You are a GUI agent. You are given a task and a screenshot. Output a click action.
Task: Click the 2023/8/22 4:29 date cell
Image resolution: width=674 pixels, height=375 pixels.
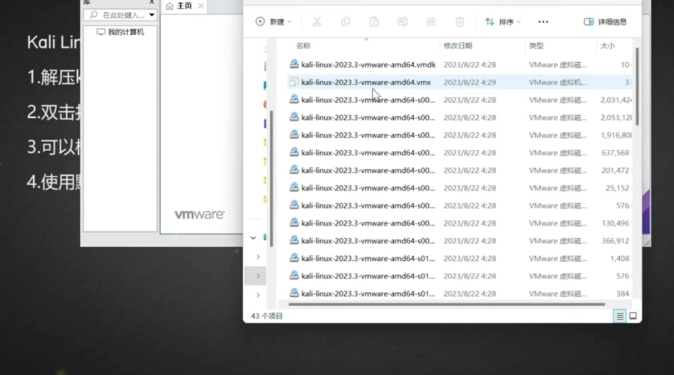click(x=469, y=82)
